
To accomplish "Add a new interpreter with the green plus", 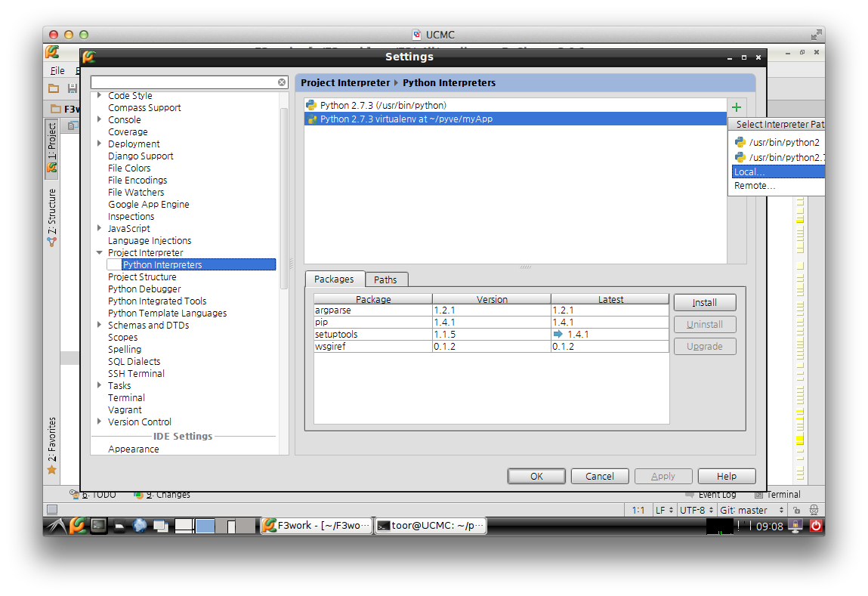I will (x=737, y=107).
